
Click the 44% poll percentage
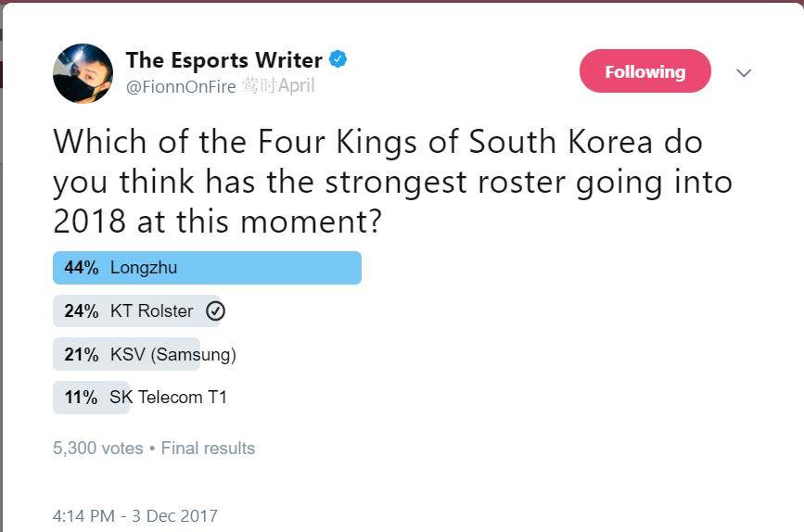(81, 268)
